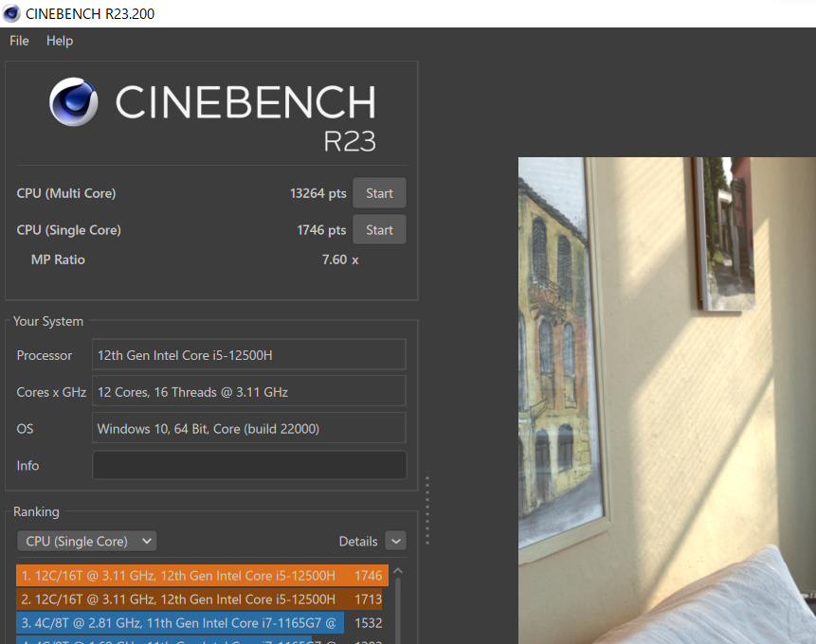Click the ranking list scrollbar track
The width and height of the screenshot is (816, 644).
point(398,611)
